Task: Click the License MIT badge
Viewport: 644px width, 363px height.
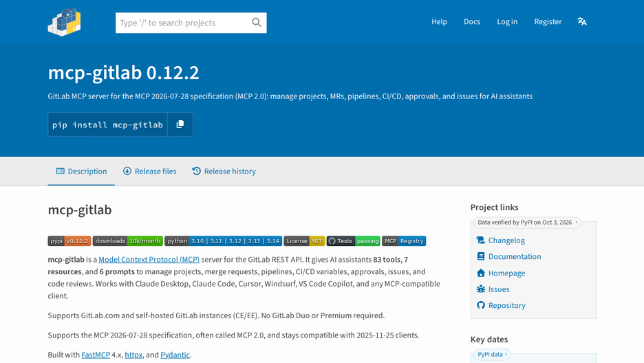Action: coord(304,241)
